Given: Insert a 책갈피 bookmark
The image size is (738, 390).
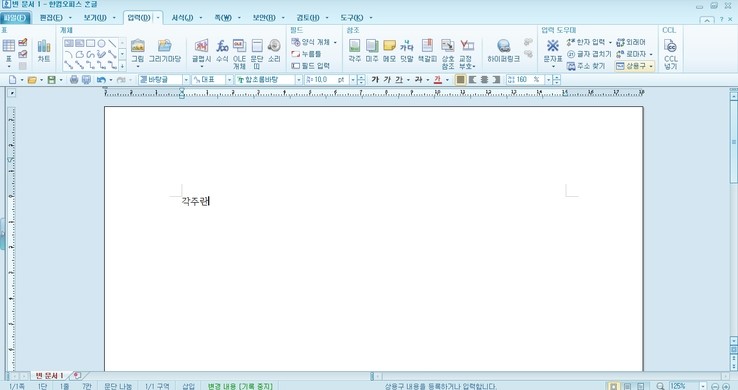Looking at the screenshot, I should coord(427,51).
